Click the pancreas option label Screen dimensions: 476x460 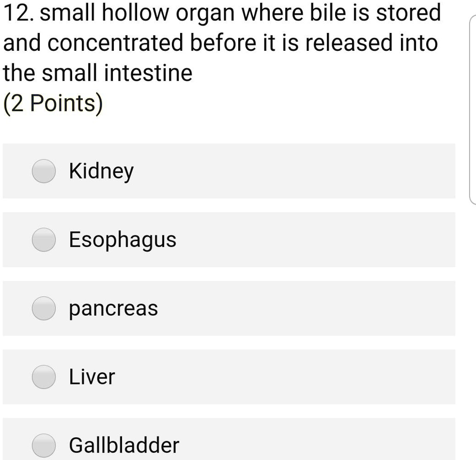(x=113, y=308)
